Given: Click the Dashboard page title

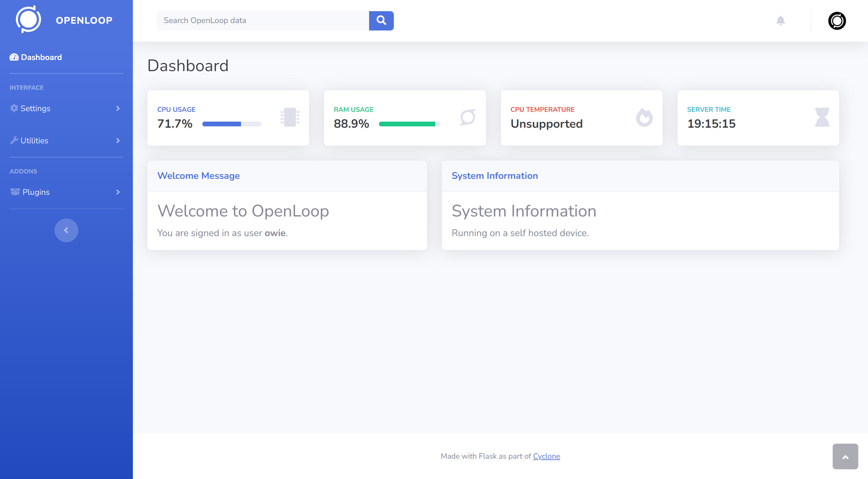Looking at the screenshot, I should (188, 66).
